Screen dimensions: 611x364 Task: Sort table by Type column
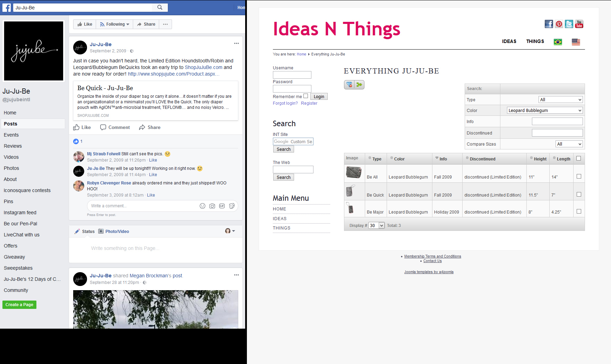(377, 159)
